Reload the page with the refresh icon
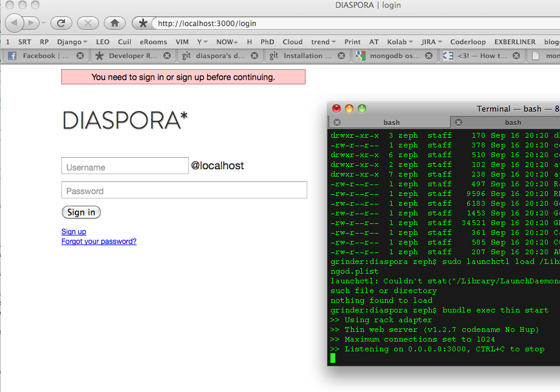Screen dimensions: 560x392 [x=61, y=23]
